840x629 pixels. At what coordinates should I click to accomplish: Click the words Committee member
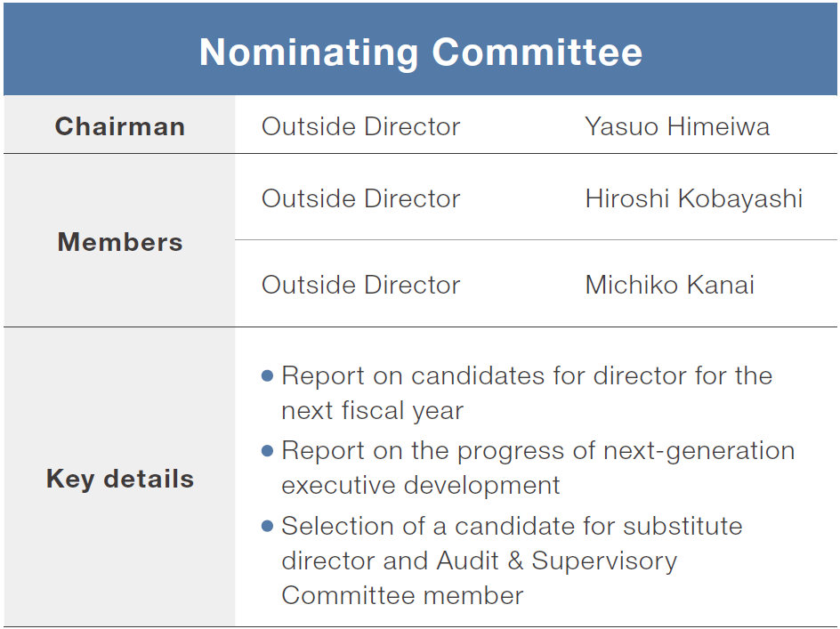point(402,595)
